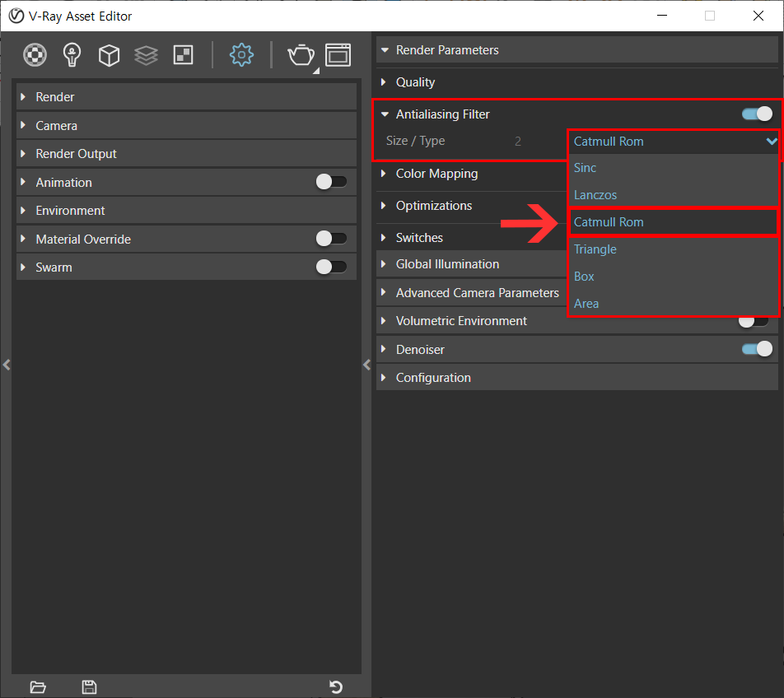Image resolution: width=784 pixels, height=698 pixels.
Task: Enable the Animation toggle
Action: pos(331,182)
